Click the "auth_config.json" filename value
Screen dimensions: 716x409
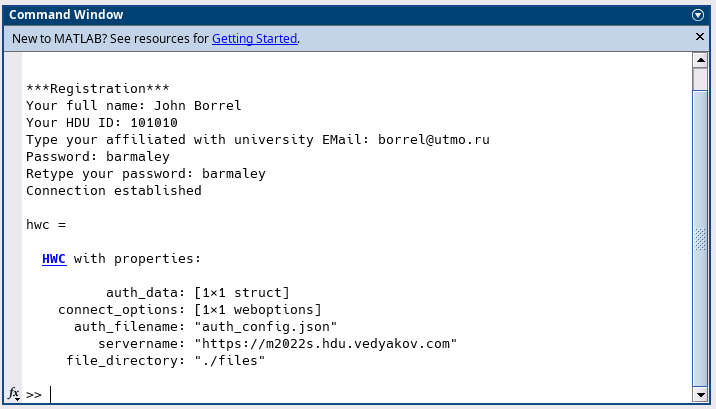click(x=265, y=326)
